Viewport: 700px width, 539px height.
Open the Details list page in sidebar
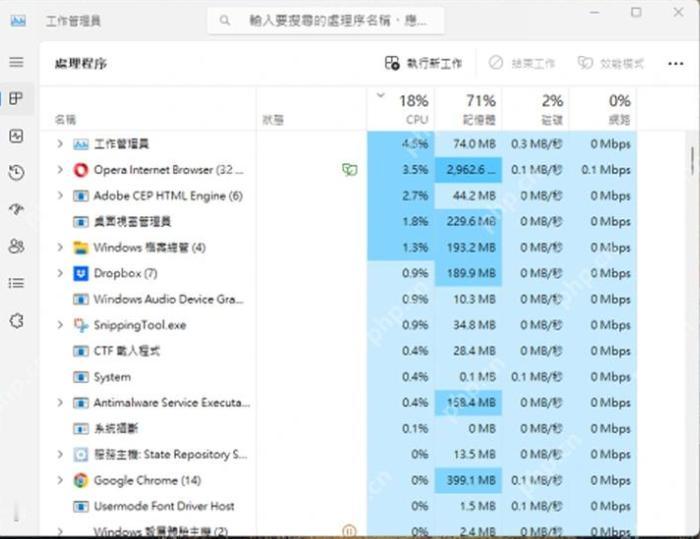[x=17, y=283]
